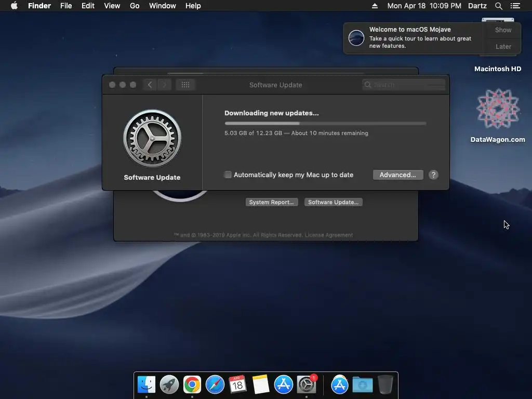532x399 pixels.
Task: Open Notes from the Dock
Action: (x=261, y=384)
